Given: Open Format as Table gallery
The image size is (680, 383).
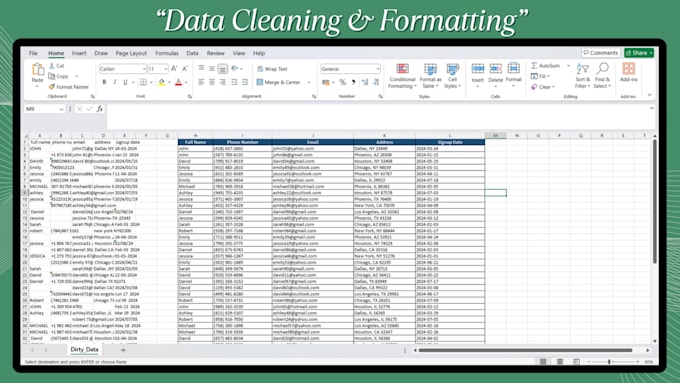Looking at the screenshot, I should 430,75.
